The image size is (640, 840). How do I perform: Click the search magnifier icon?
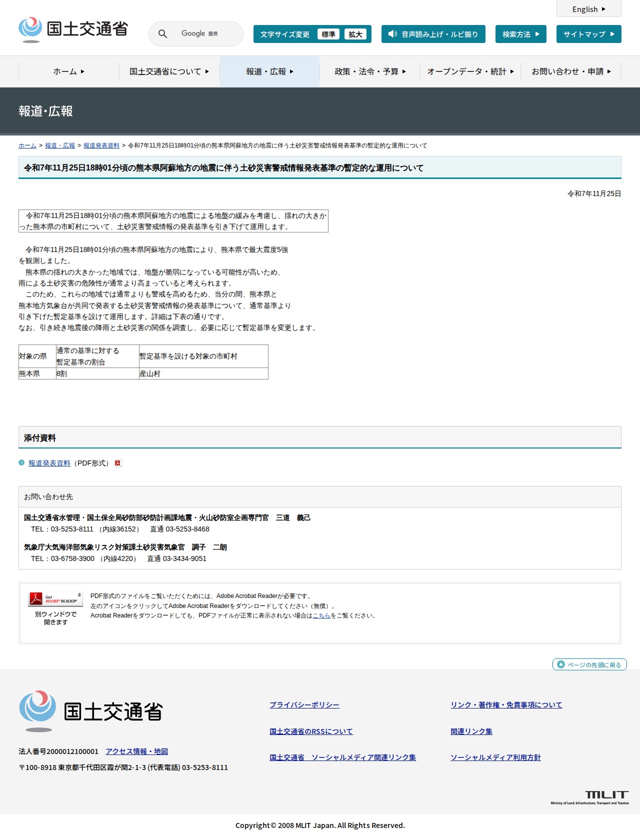(162, 33)
